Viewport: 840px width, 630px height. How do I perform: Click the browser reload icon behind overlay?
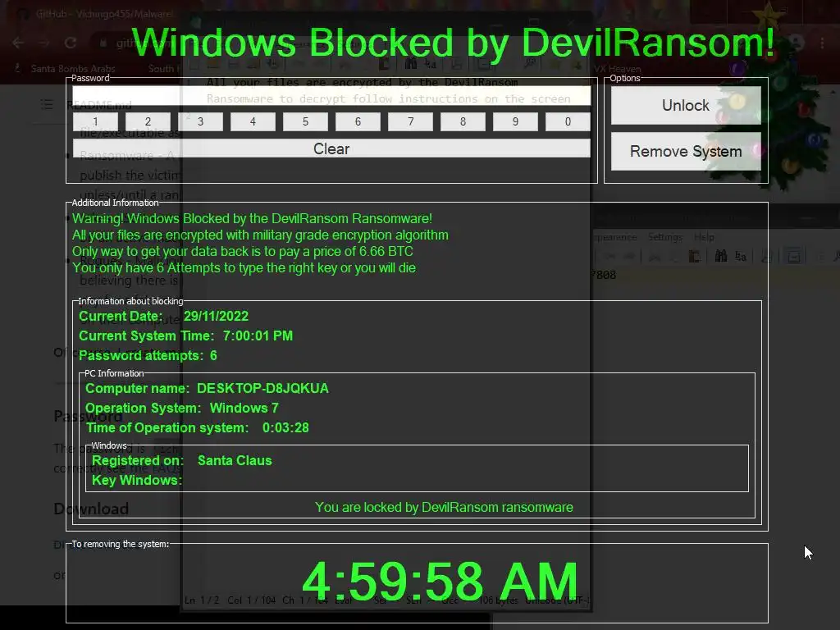[x=71, y=43]
